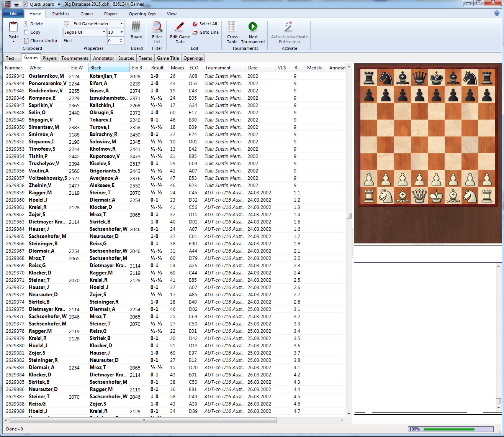Click Clip or Unclip in Clipboard group
This screenshot has height=437, width=504.
point(41,41)
